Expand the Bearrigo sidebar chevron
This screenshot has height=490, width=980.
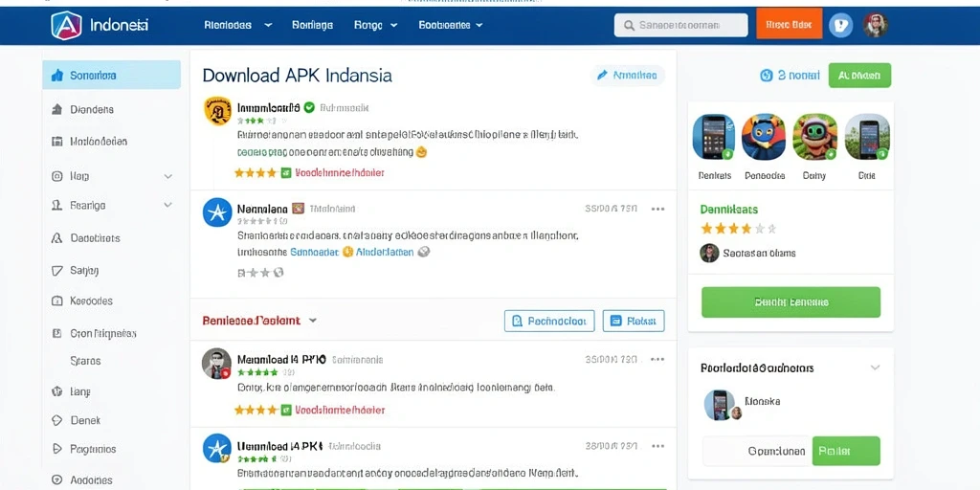tap(168, 205)
